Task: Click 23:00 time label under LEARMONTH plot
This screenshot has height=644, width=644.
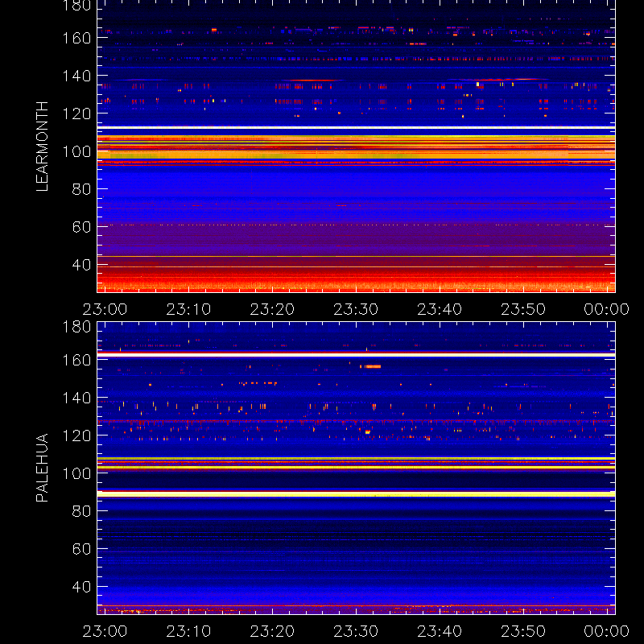Action: tap(105, 309)
